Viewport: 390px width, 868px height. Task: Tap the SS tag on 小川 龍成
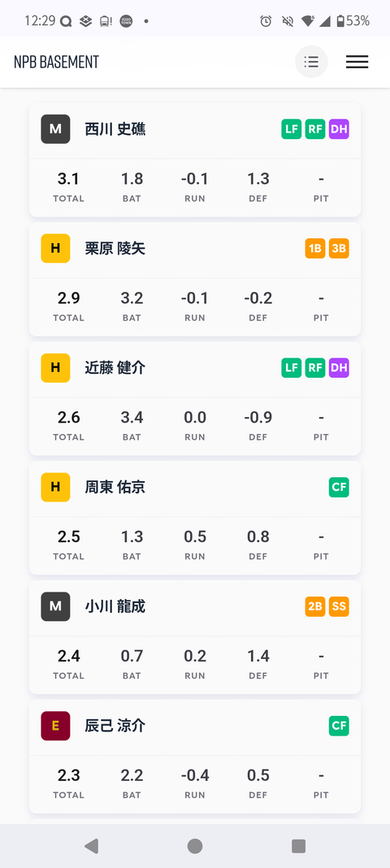click(339, 607)
